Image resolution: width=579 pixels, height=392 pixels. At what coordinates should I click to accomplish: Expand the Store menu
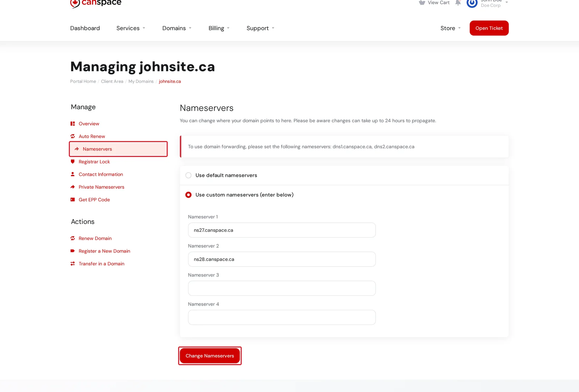pos(451,28)
